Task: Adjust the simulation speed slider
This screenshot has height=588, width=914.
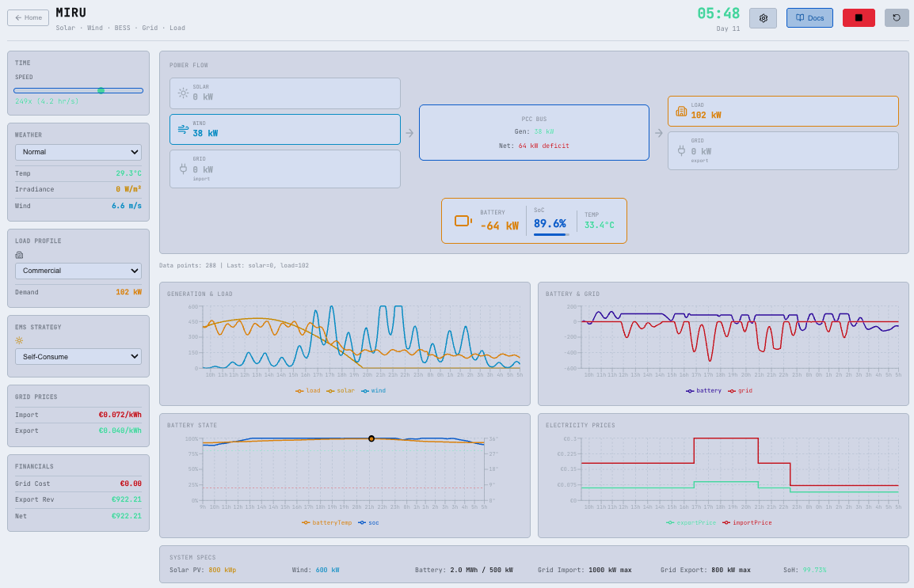Action: pos(78,91)
